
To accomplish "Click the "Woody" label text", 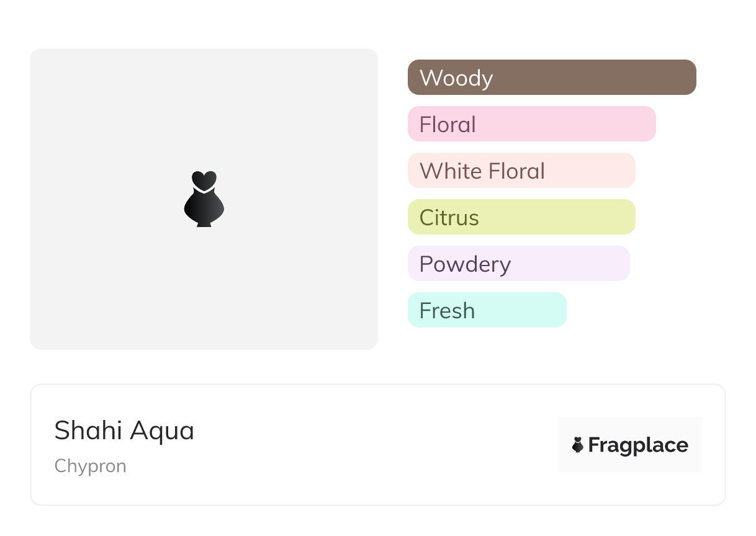I will point(456,78).
